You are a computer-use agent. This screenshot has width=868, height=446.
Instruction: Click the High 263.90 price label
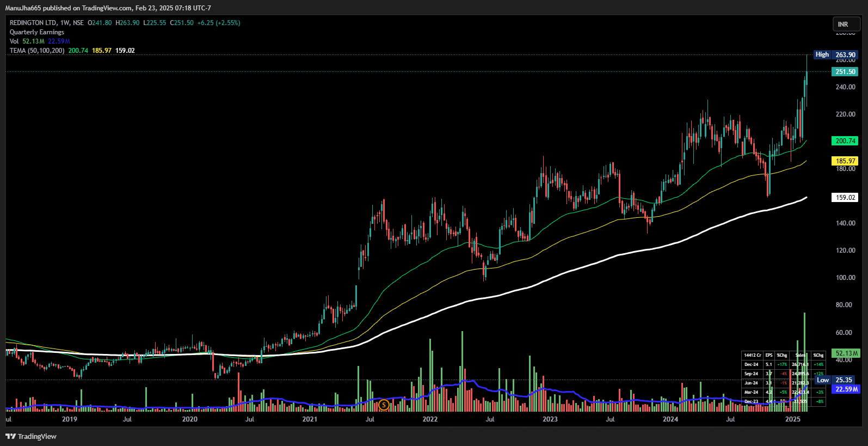point(836,54)
